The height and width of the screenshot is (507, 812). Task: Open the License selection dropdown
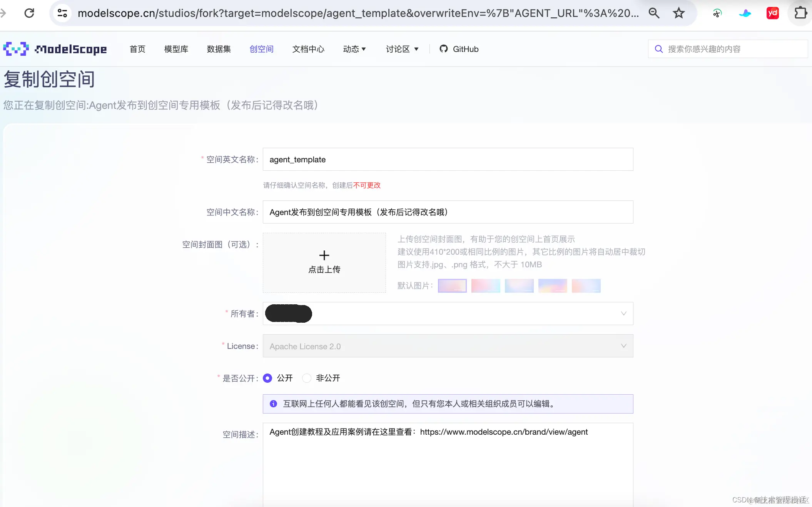pos(623,346)
